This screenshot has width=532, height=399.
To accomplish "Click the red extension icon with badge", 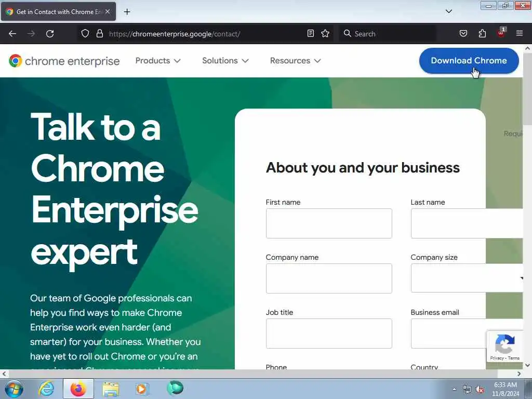I will click(501, 33).
